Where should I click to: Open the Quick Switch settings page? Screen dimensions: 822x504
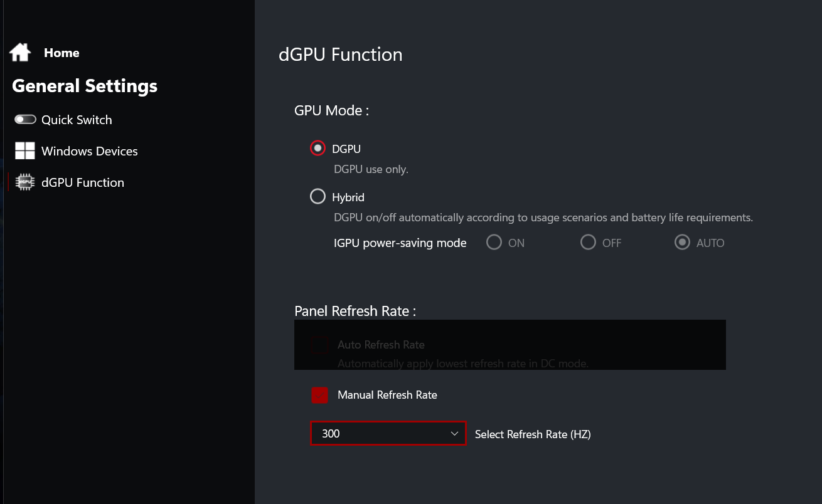pos(77,120)
